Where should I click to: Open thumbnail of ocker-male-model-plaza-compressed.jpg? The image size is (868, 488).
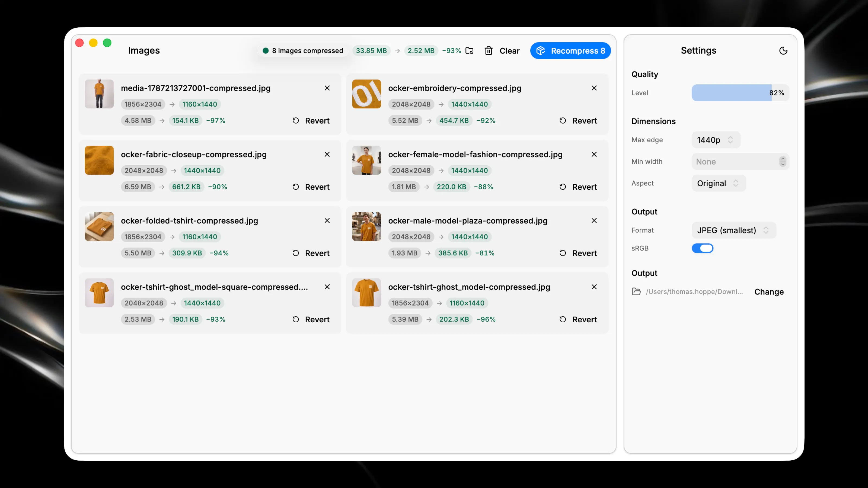coord(366,227)
